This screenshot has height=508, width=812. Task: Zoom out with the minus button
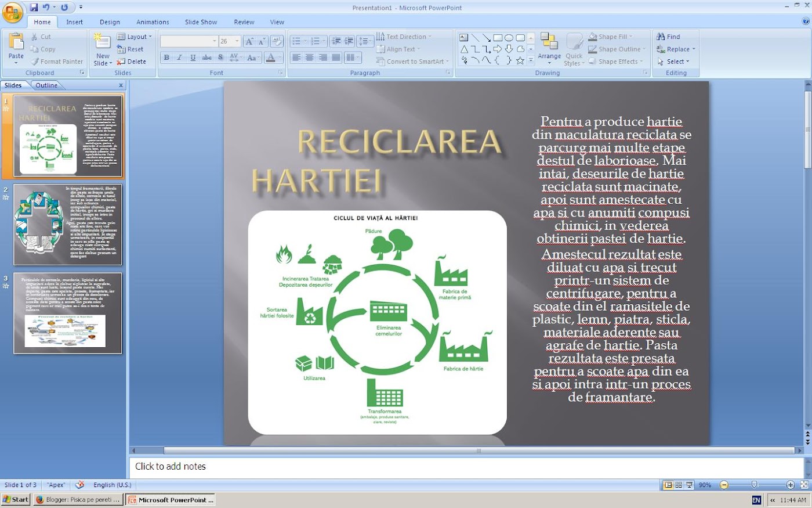coord(724,485)
